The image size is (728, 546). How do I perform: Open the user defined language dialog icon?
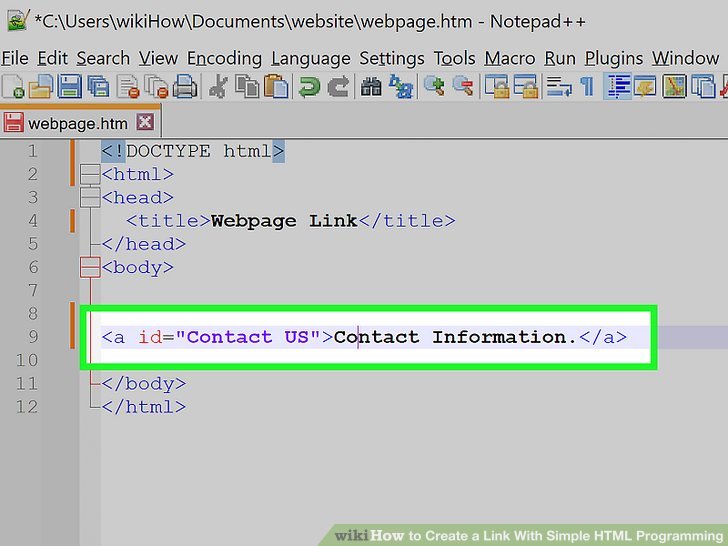pos(645,87)
